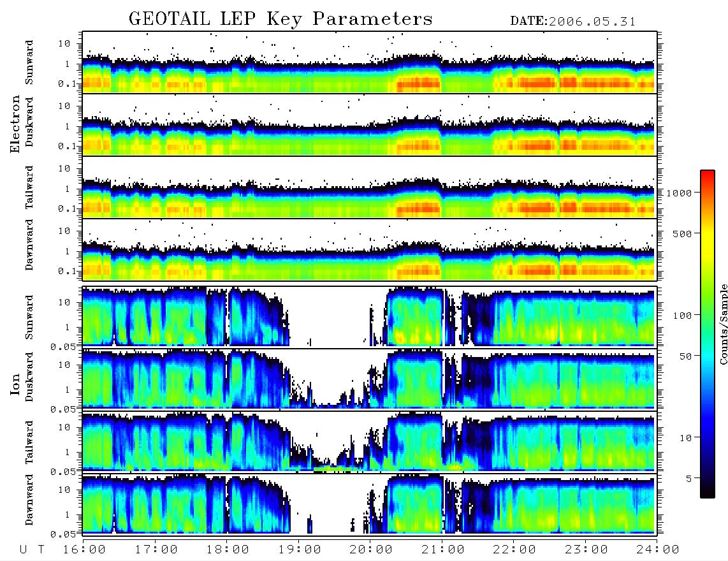Select the Electron Sunward axis label

[29, 62]
